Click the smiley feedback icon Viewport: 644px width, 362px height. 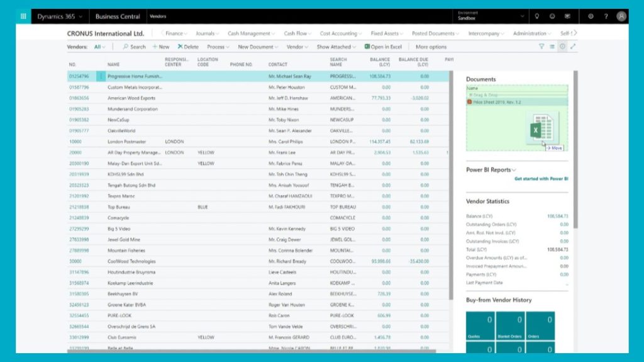click(552, 16)
